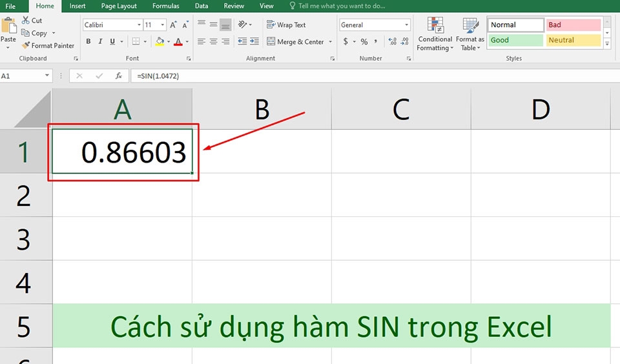Viewport: 620px width, 364px height.
Task: Switch to the Data tab
Action: [x=201, y=6]
